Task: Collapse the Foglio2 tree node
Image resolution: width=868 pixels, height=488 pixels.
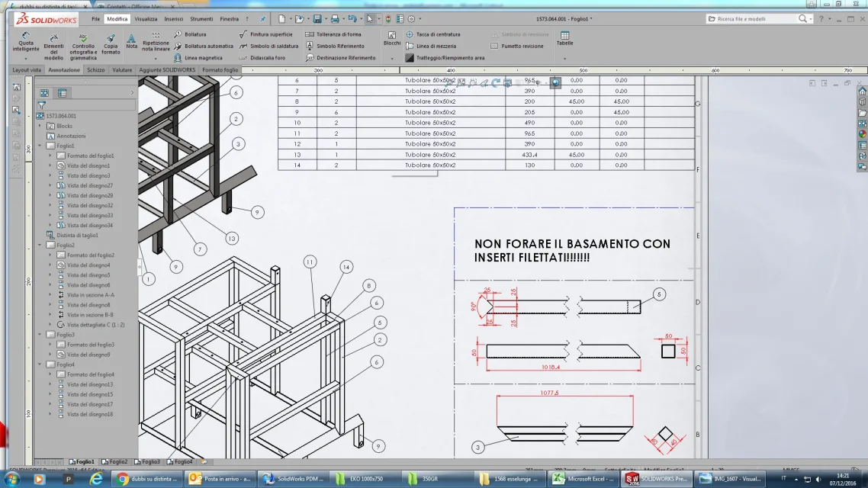Action: [x=40, y=245]
